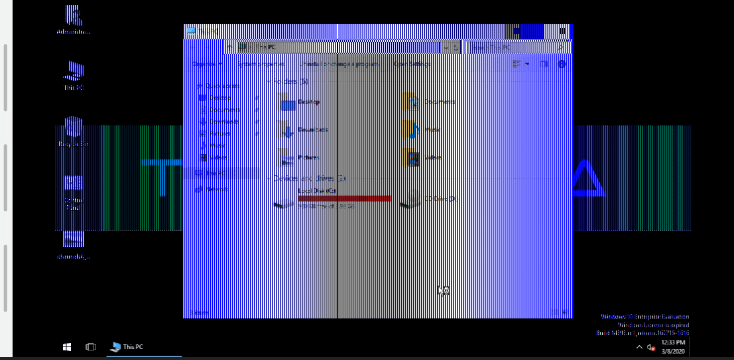
Task: Open Task View from the taskbar
Action: click(90, 347)
